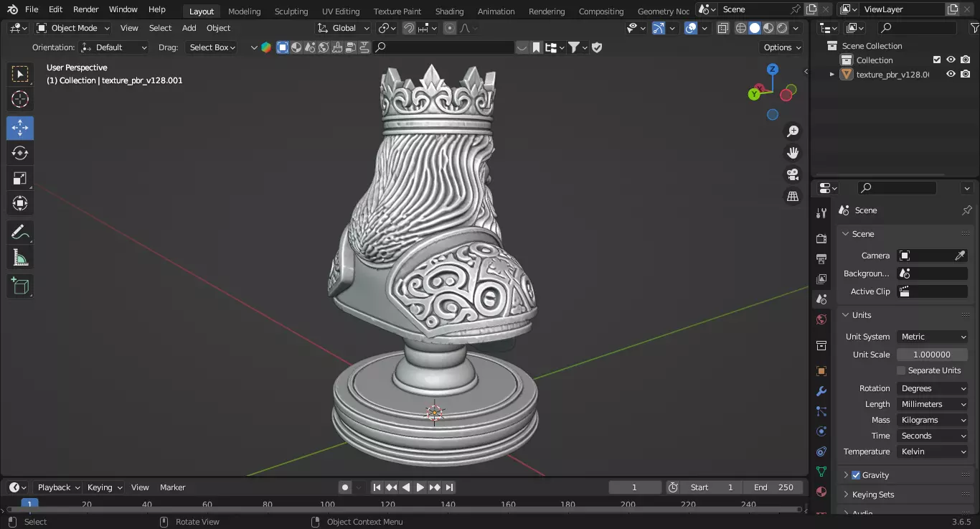
Task: Toggle the Gravity checkbox
Action: click(856, 475)
